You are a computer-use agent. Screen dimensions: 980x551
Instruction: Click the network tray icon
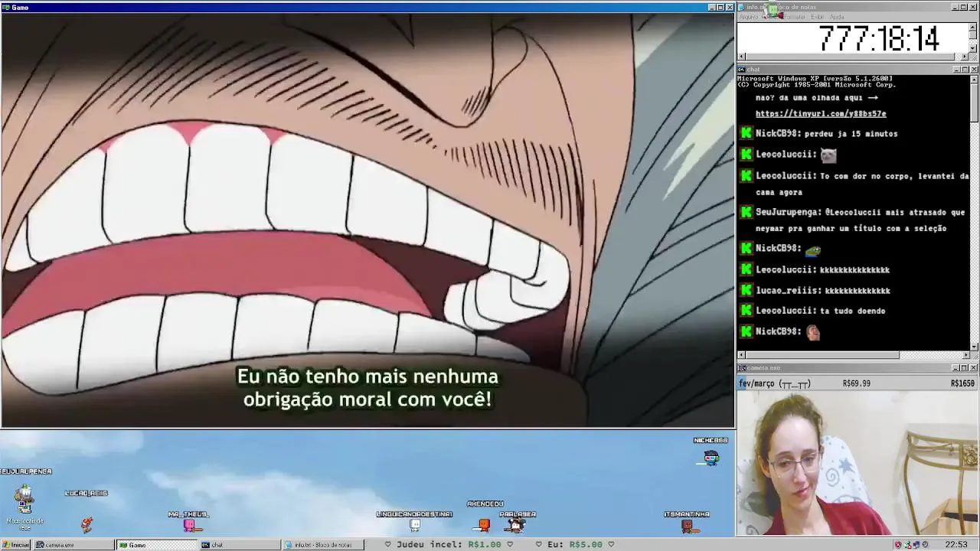coord(907,545)
